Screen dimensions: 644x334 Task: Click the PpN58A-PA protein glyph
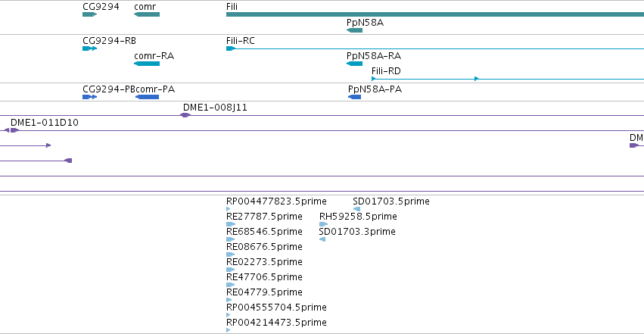354,97
